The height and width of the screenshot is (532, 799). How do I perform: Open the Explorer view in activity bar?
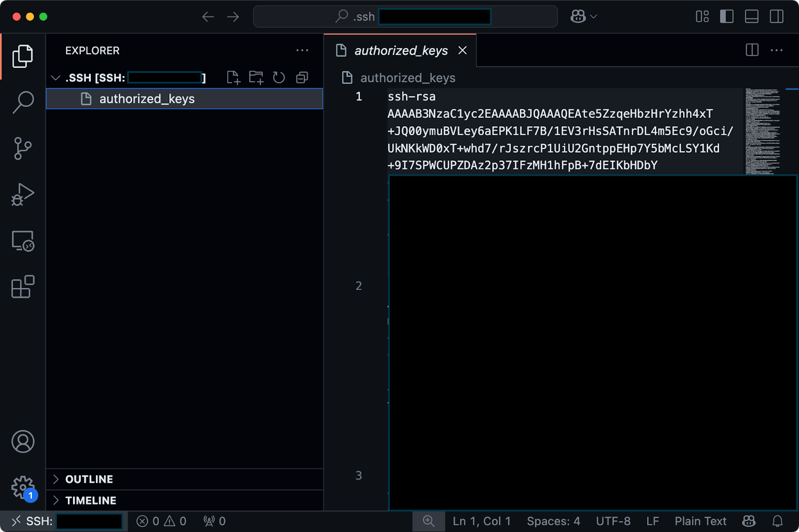click(x=22, y=56)
